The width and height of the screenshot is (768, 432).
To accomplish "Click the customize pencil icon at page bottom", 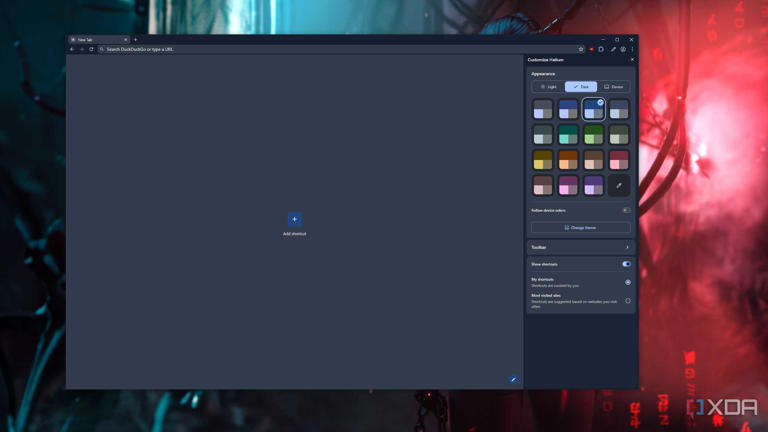I will tap(513, 380).
